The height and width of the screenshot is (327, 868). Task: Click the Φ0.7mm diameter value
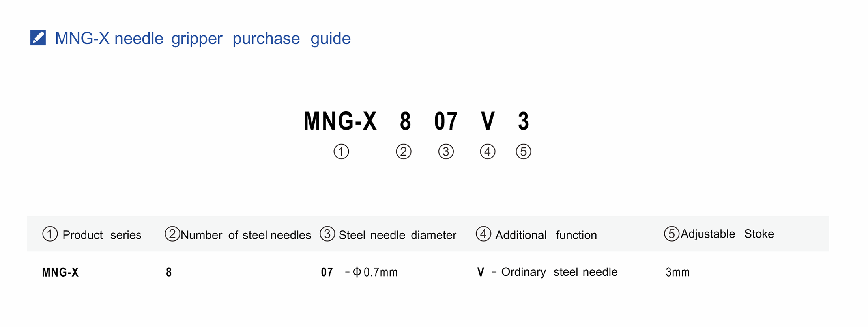tap(375, 272)
